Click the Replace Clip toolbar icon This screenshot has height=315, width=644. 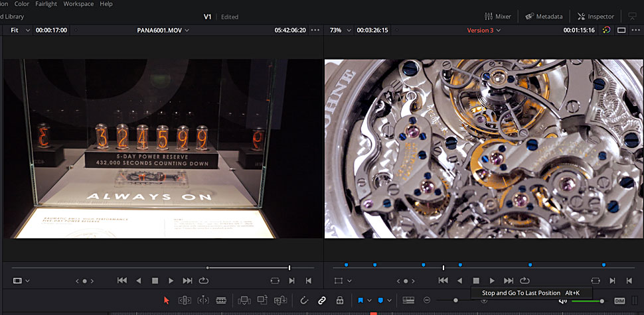click(281, 300)
